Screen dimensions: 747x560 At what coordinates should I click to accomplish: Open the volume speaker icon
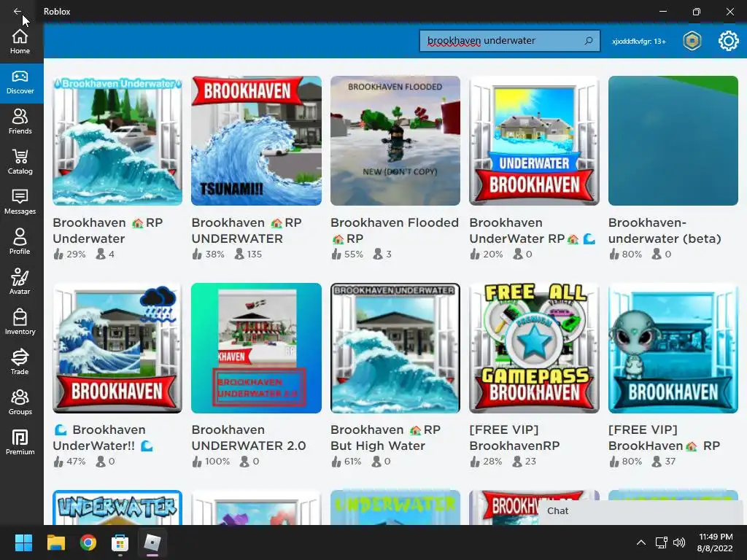pos(679,542)
